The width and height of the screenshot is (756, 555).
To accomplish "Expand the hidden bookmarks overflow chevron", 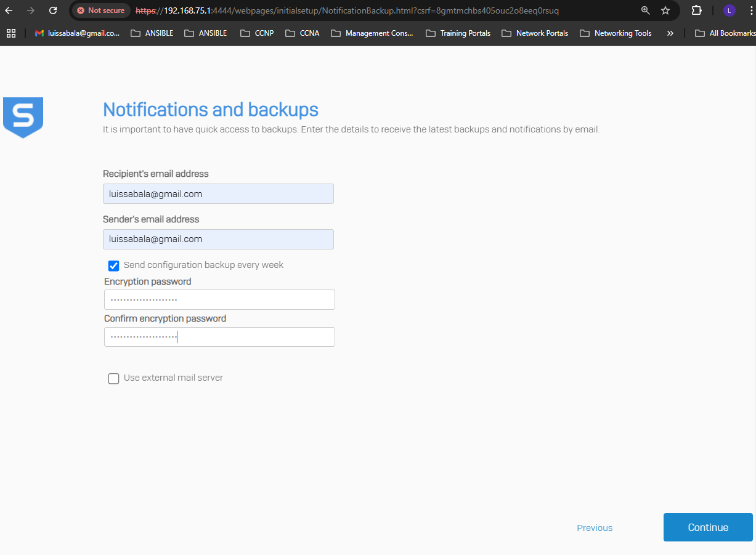I will [670, 33].
